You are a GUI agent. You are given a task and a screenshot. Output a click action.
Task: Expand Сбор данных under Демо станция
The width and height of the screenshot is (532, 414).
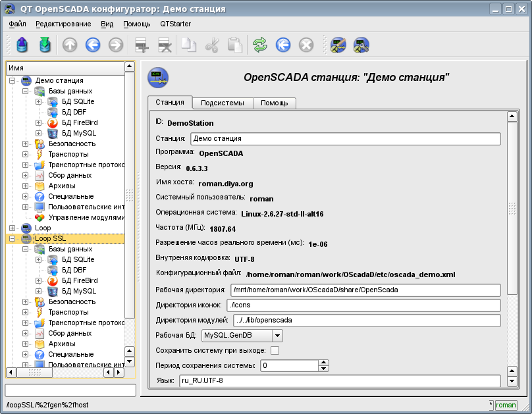(25, 175)
